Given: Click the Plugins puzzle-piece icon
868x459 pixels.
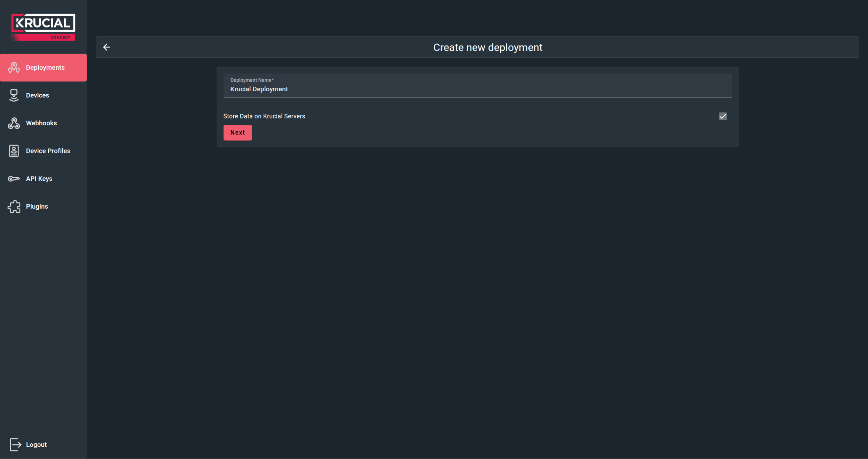Looking at the screenshot, I should (x=14, y=206).
